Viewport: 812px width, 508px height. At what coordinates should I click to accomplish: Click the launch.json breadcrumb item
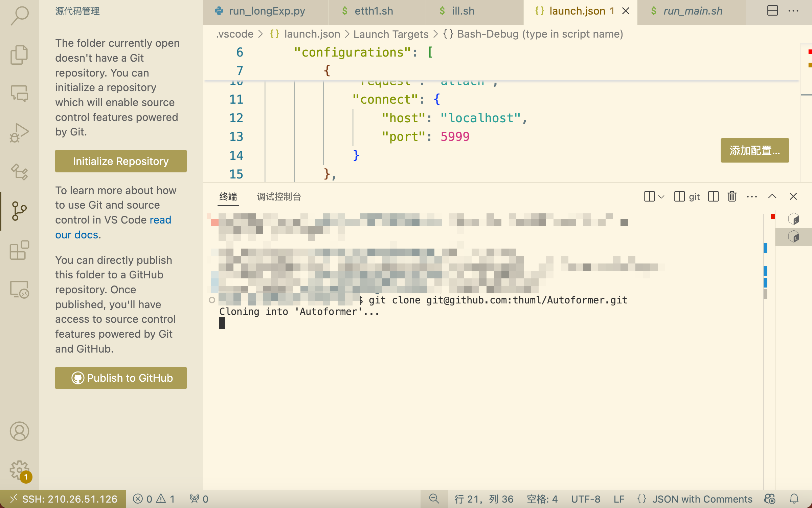click(305, 34)
